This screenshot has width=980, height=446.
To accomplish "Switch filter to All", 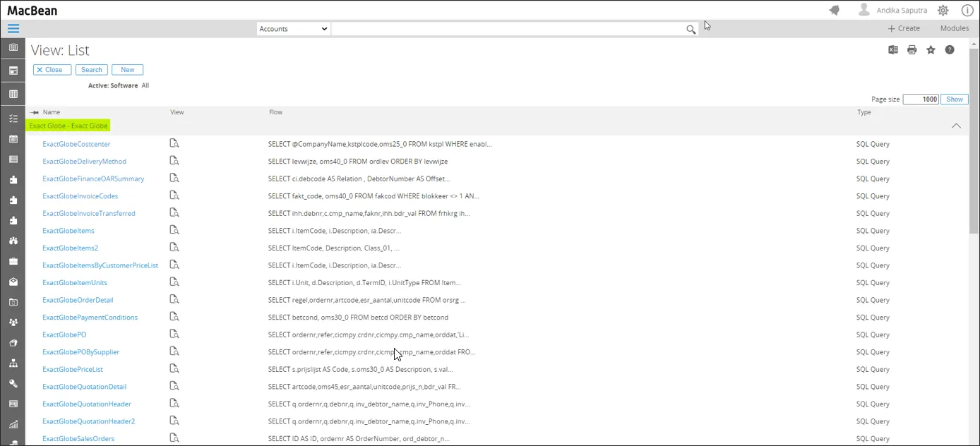I will point(145,85).
